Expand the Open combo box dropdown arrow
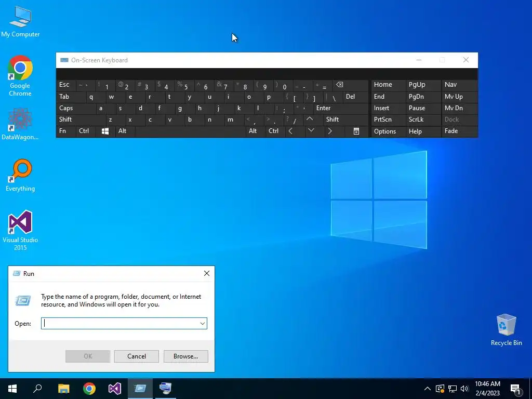Viewport: 532px width, 399px height. pyautogui.click(x=203, y=323)
